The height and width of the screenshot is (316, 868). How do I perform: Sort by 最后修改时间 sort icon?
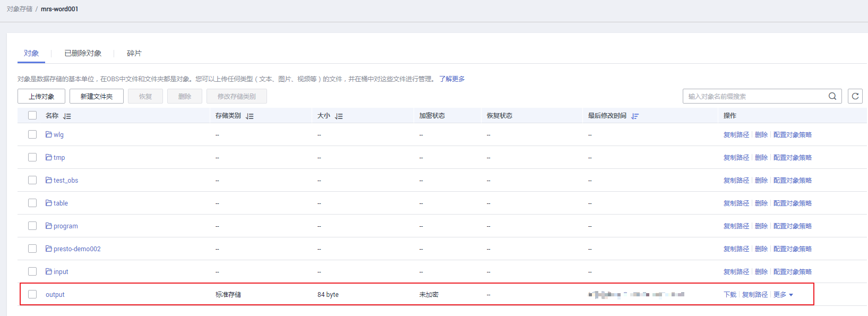pyautogui.click(x=634, y=116)
